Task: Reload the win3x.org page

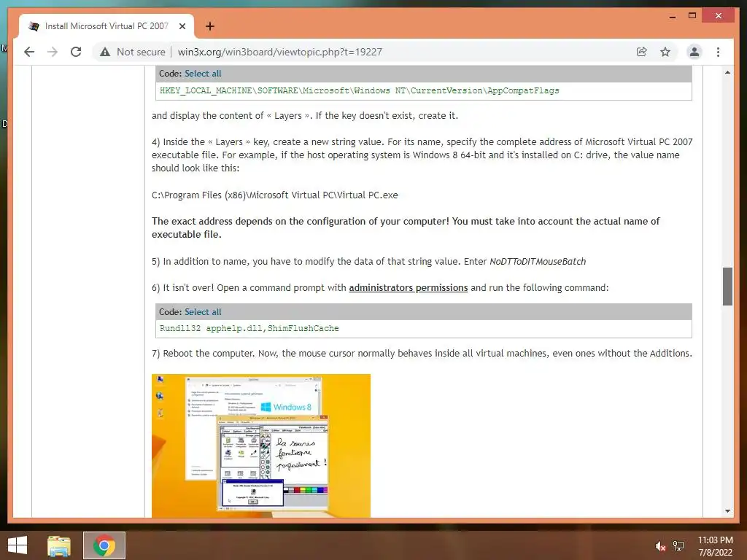Action: [x=76, y=52]
